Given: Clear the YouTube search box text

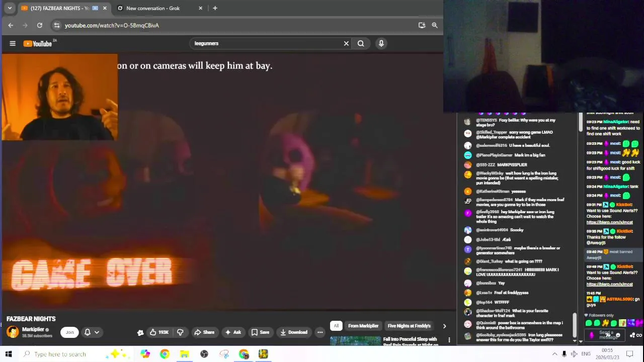Looking at the screenshot, I should click(346, 43).
